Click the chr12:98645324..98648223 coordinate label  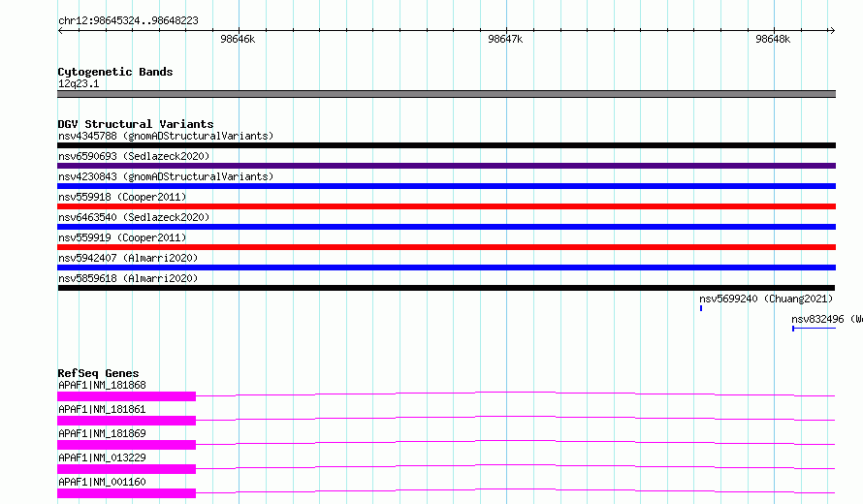128,21
